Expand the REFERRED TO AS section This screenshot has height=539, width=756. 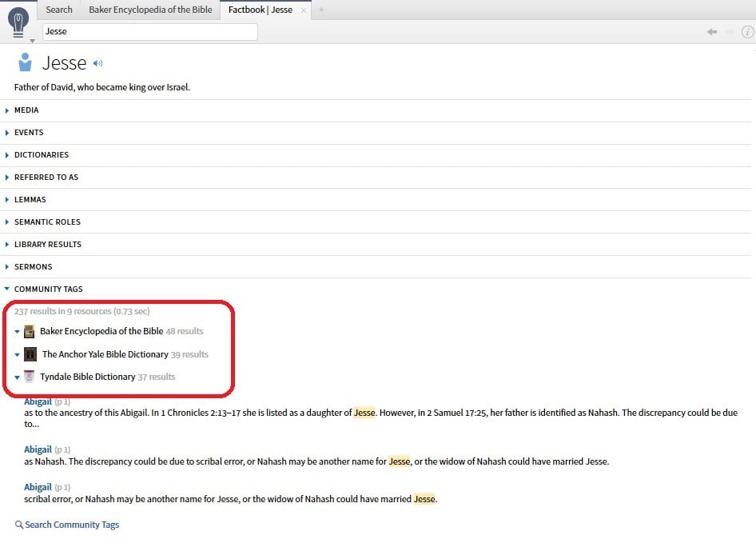tap(6, 178)
